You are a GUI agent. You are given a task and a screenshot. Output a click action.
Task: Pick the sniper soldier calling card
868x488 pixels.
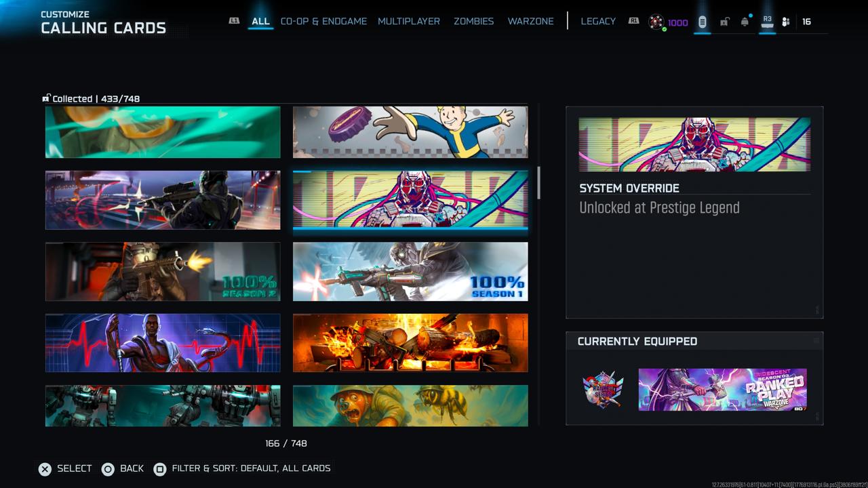[x=163, y=200]
